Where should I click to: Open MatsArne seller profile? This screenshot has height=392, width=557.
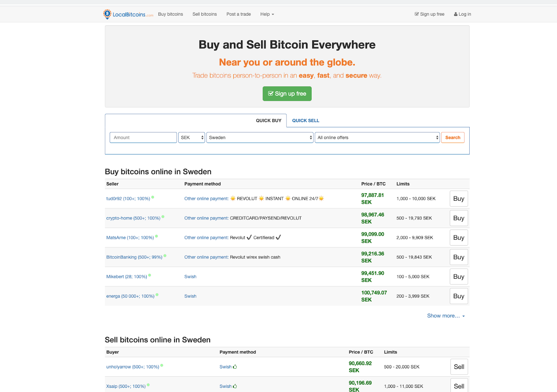(x=130, y=238)
